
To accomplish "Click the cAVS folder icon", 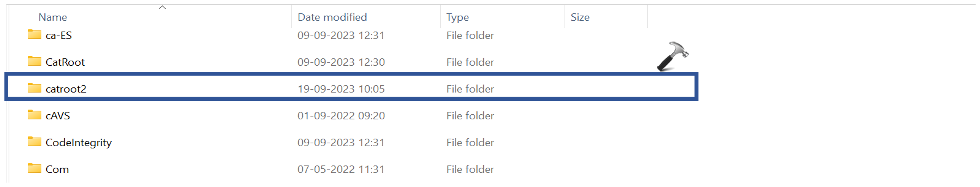I will point(34,115).
